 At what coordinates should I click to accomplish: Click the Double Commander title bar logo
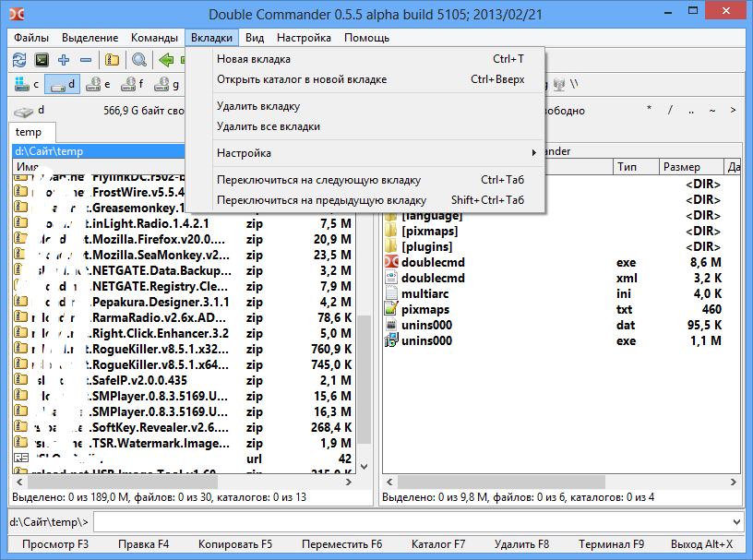click(x=17, y=14)
